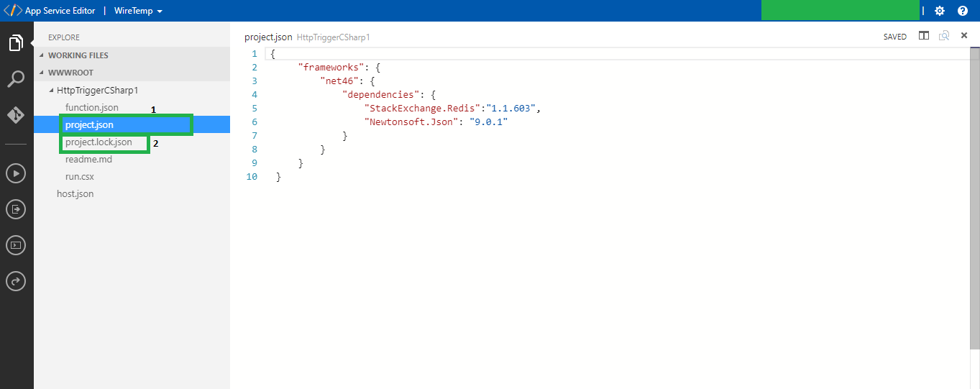Close the project.json editor with X

coord(964,35)
